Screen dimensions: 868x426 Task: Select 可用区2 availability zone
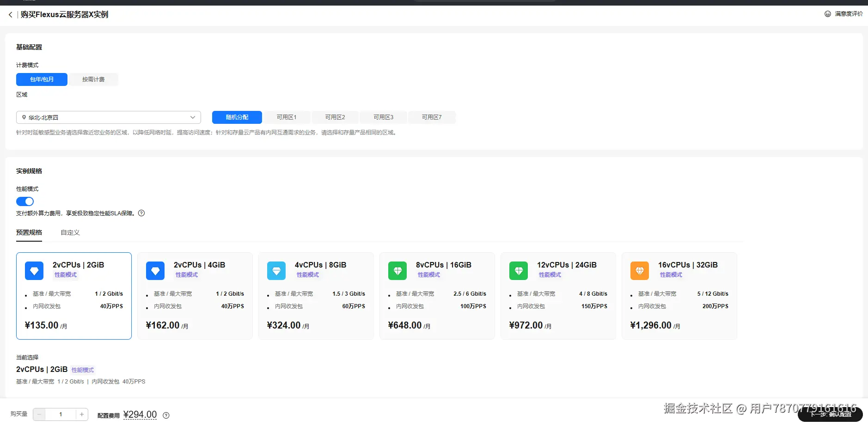click(x=335, y=117)
